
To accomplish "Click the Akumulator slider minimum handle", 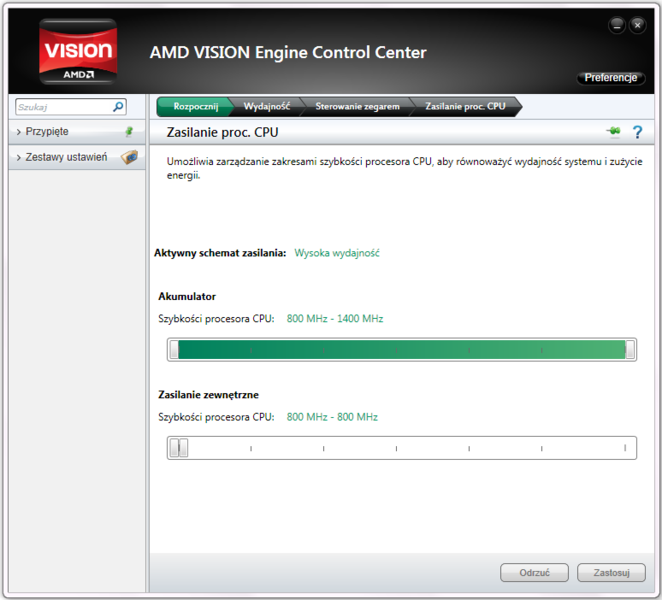I will tap(174, 350).
